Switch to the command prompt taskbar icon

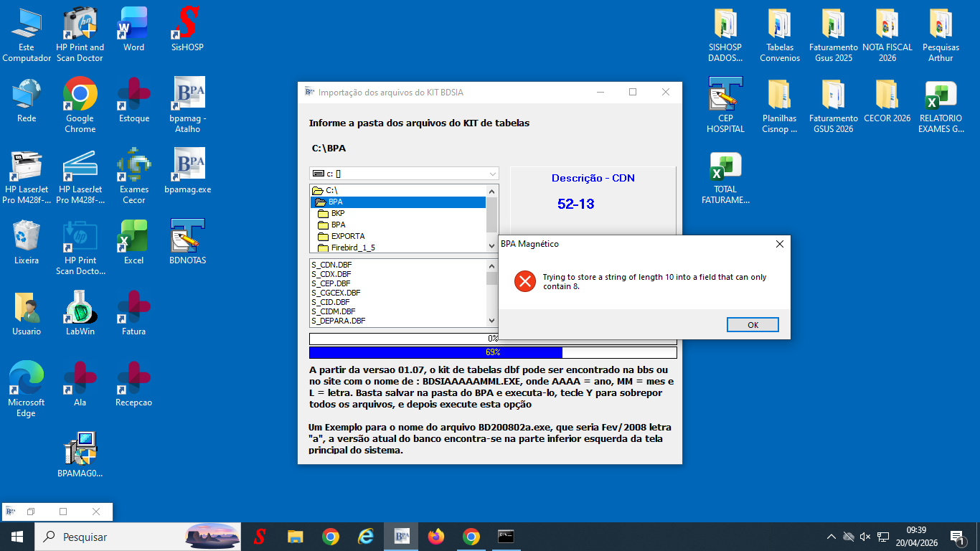click(507, 536)
